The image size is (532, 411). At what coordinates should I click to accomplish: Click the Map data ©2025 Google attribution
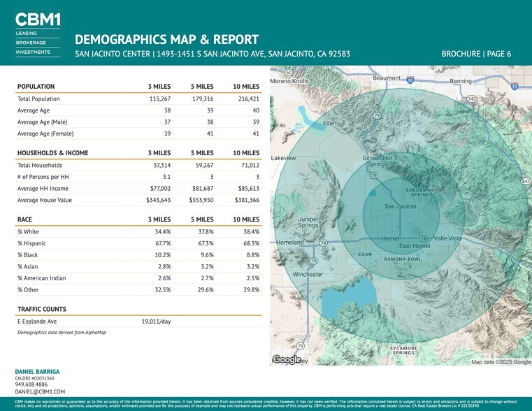[501, 362]
